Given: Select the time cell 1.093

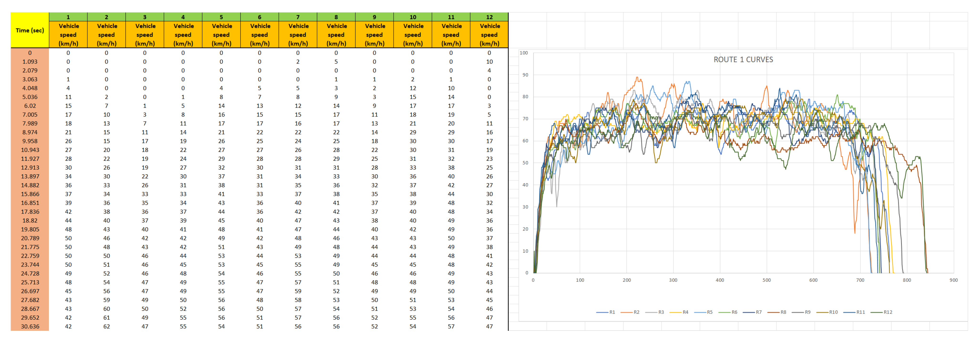Looking at the screenshot, I should click(x=30, y=61).
